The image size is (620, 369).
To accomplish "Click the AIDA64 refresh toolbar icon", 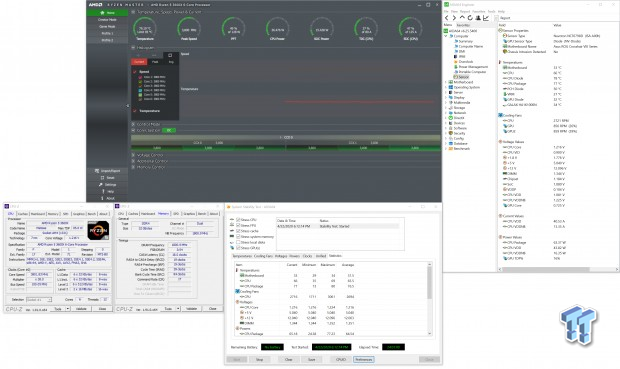I will 470,18.
